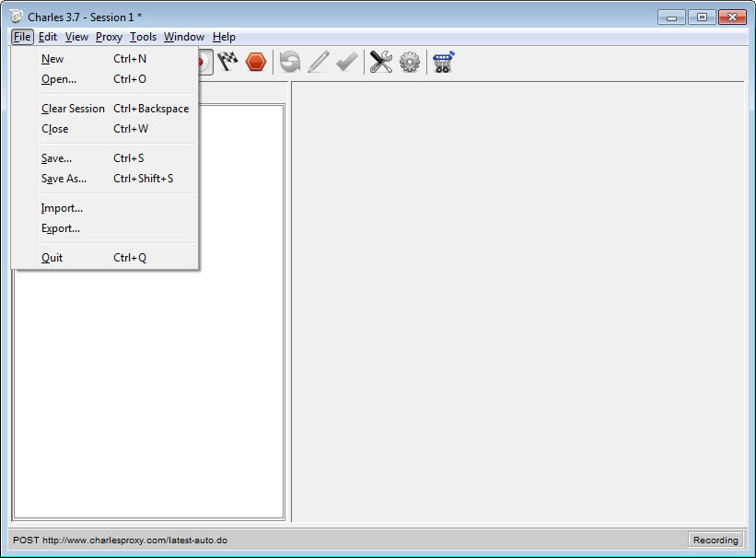This screenshot has width=756, height=558.
Task: Click the POST latest-auto.do status text
Action: pos(120,541)
